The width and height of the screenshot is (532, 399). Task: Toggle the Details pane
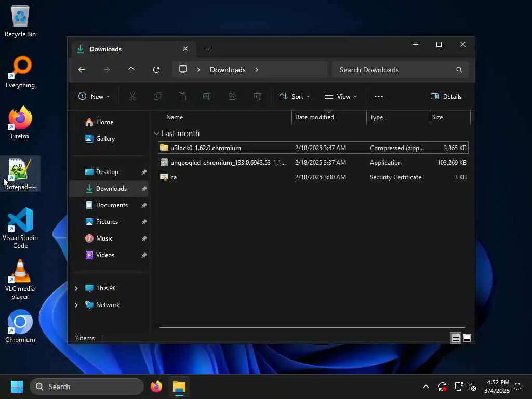coord(446,96)
